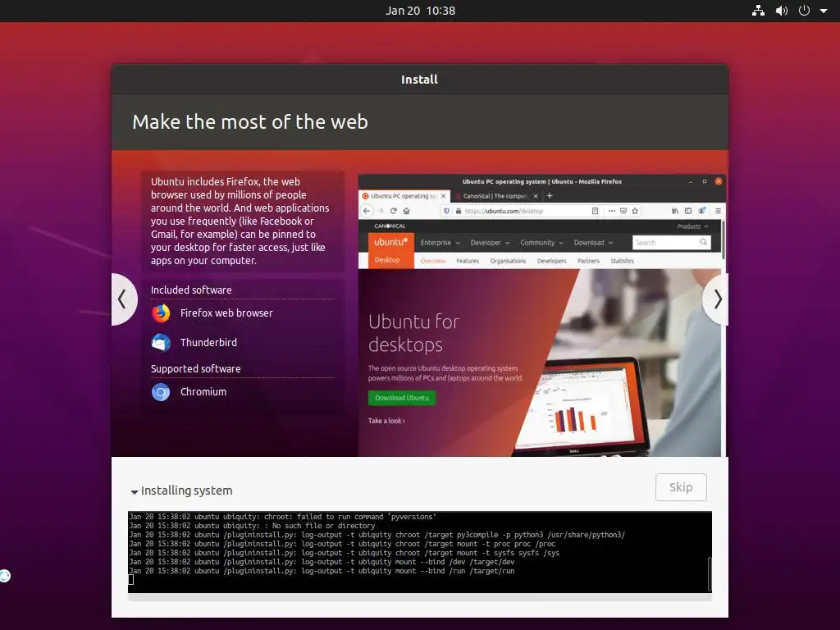The width and height of the screenshot is (840, 630).
Task: Click the ubuntu logo on the website
Action: (x=391, y=242)
